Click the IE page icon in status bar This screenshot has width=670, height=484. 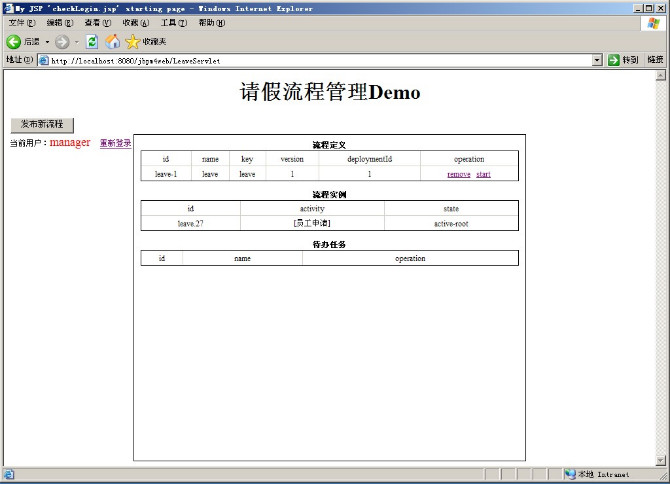[9, 474]
